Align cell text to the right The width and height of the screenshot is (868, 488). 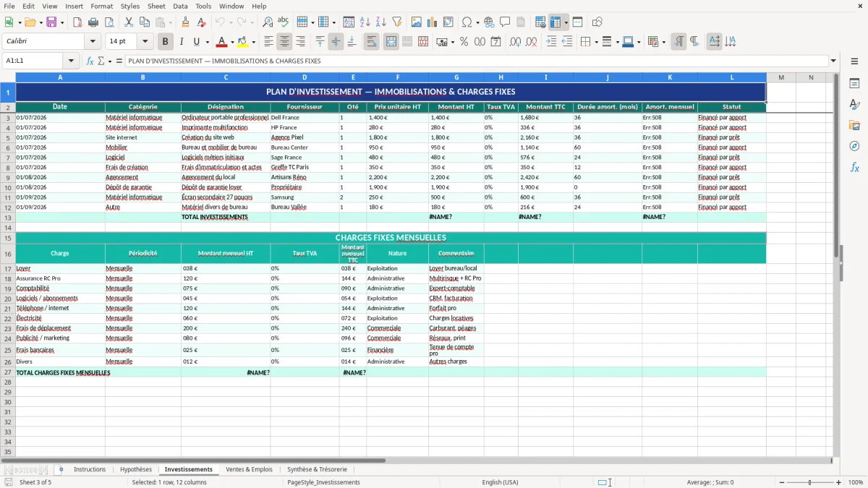click(300, 42)
